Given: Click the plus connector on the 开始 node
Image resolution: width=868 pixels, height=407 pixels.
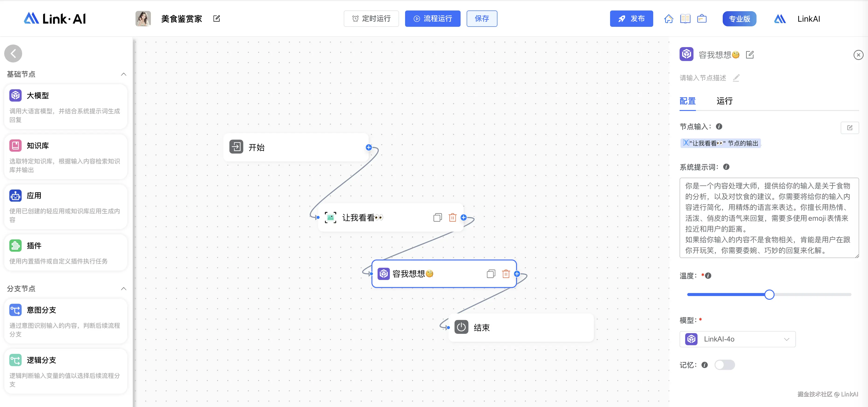Looking at the screenshot, I should pos(369,148).
